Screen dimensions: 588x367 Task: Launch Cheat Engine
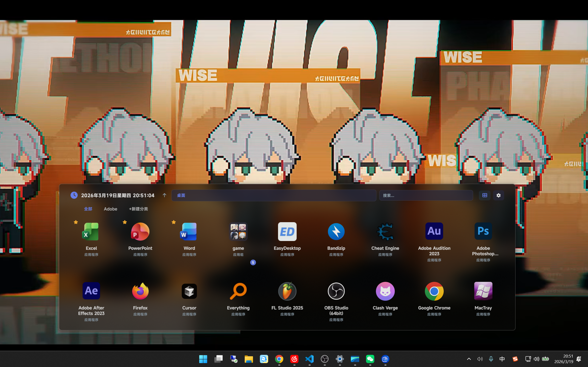pyautogui.click(x=385, y=232)
